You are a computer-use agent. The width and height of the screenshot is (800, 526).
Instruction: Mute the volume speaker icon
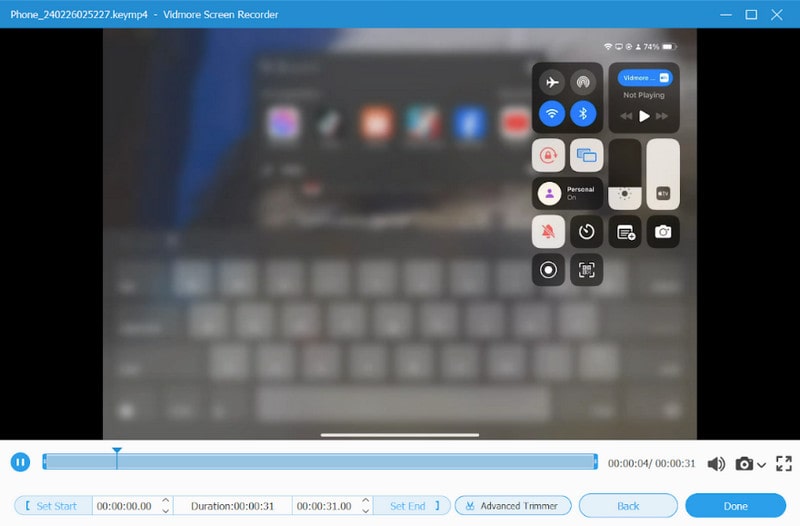[x=716, y=463]
